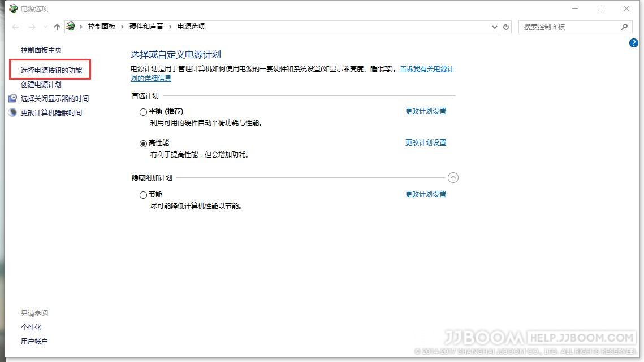Screen dimensions: 644x362
Task: Collapse the 隐藏附加计划 section chevron
Action: (x=453, y=177)
